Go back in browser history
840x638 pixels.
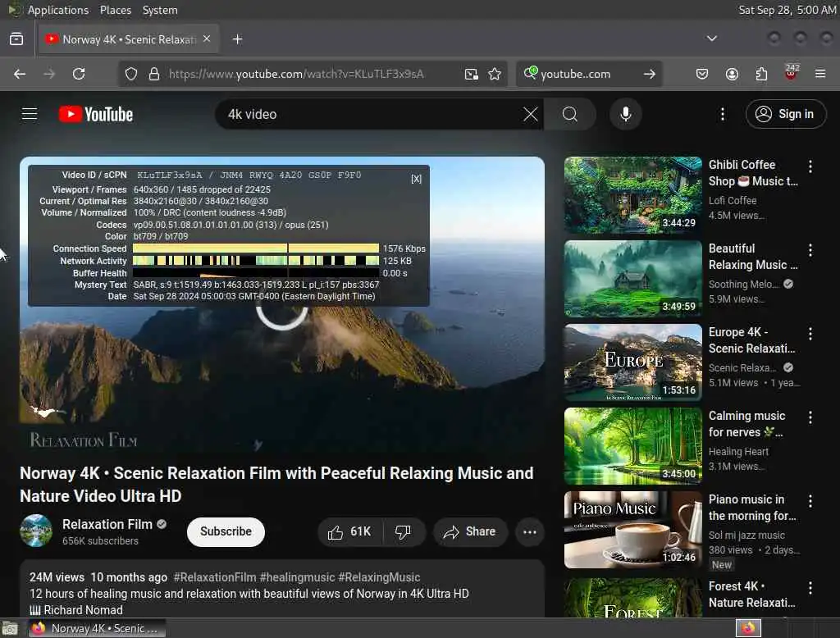point(20,74)
